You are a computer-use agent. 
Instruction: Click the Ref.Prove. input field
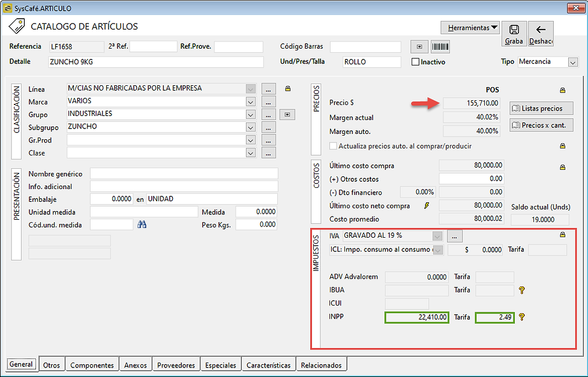coord(239,46)
